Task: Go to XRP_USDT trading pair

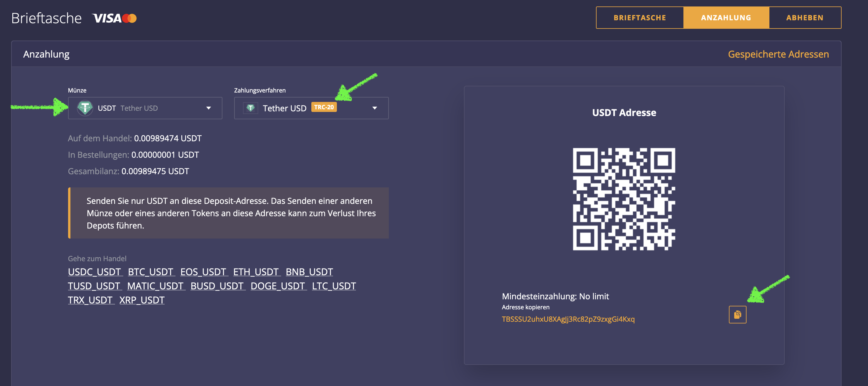Action: click(142, 300)
